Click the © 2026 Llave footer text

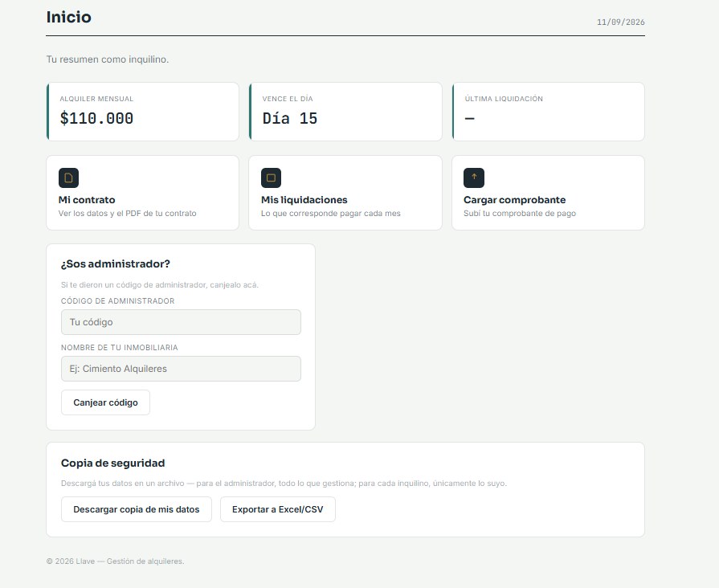[115, 561]
